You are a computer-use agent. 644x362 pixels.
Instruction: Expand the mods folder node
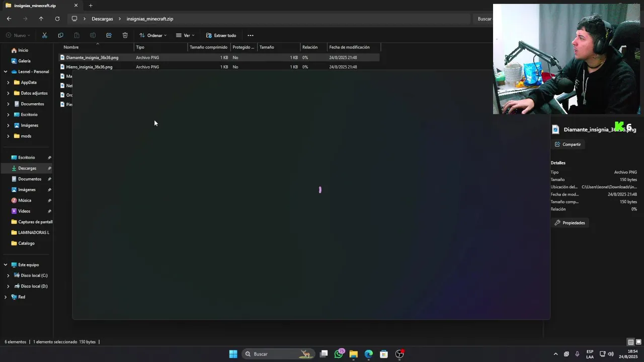coord(8,136)
